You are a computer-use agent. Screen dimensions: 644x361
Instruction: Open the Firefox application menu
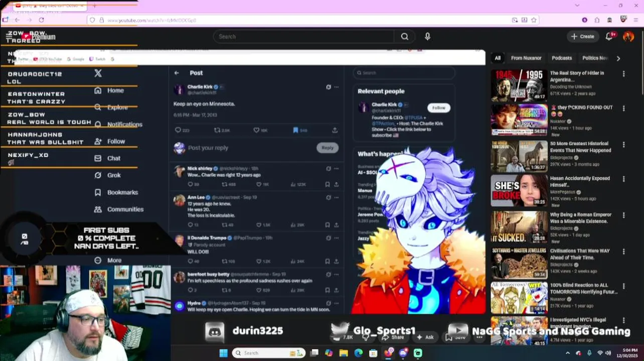[x=636, y=20]
